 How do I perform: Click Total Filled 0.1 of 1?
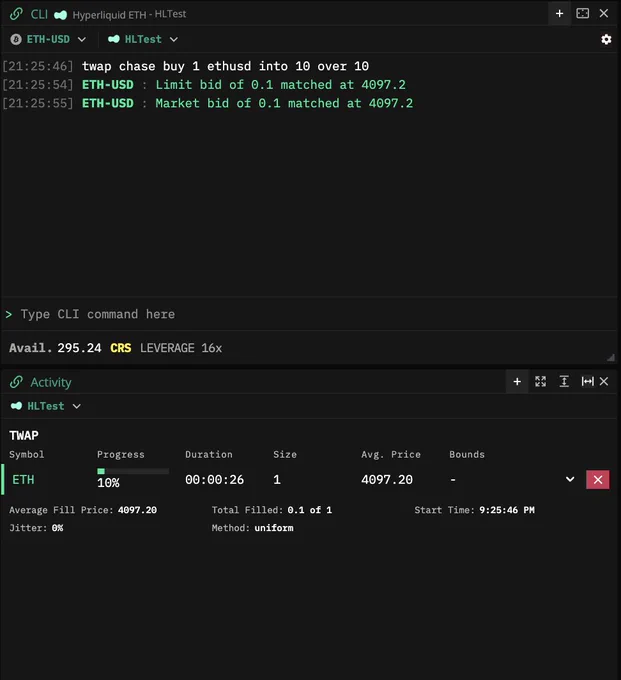coord(272,510)
